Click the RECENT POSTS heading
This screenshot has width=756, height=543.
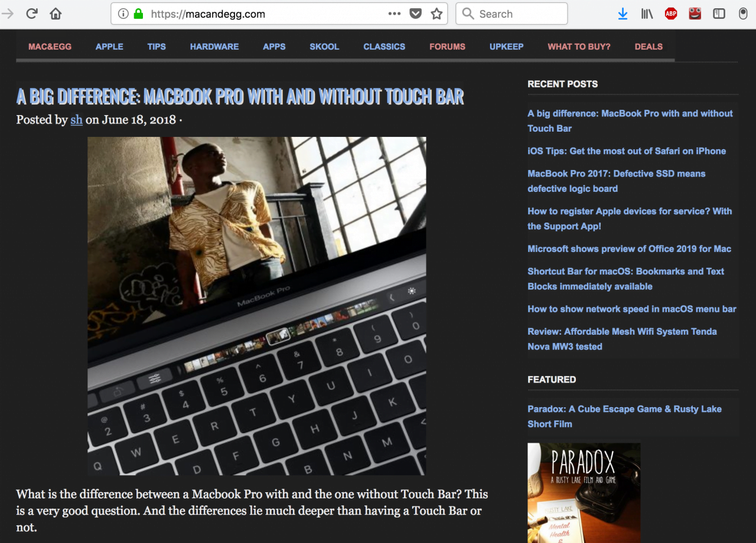562,84
